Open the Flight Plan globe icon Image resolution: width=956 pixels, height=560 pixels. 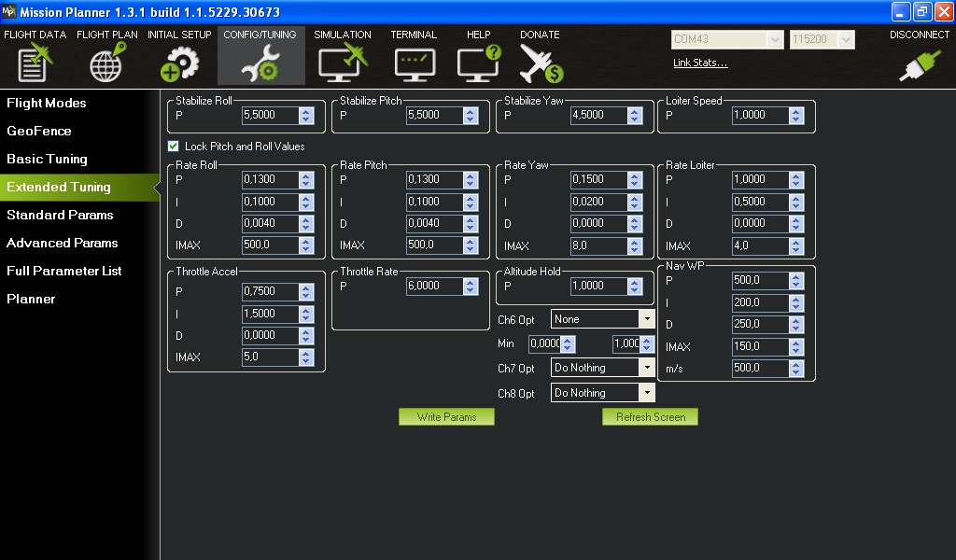(x=107, y=63)
